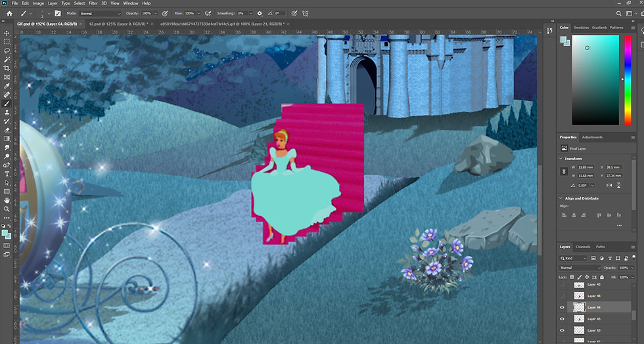Select the Path Selection tool

(7, 183)
